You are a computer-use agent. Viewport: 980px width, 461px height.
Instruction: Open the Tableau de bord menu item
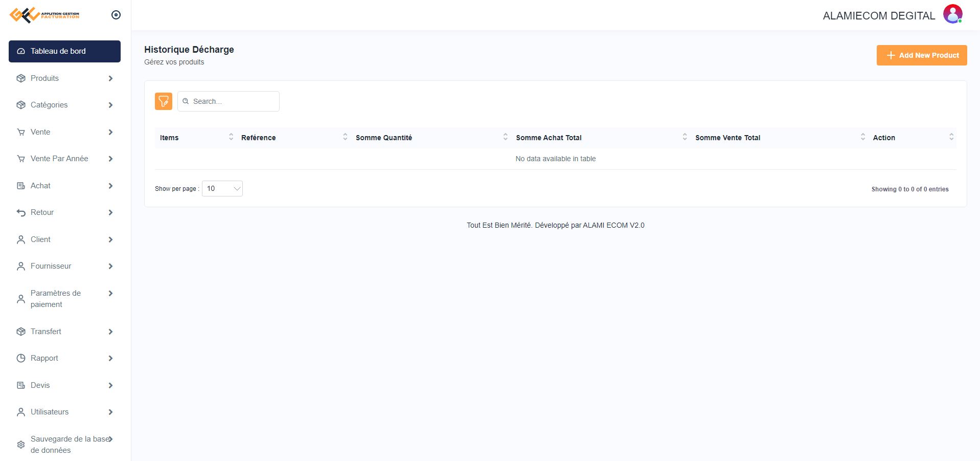click(x=64, y=51)
